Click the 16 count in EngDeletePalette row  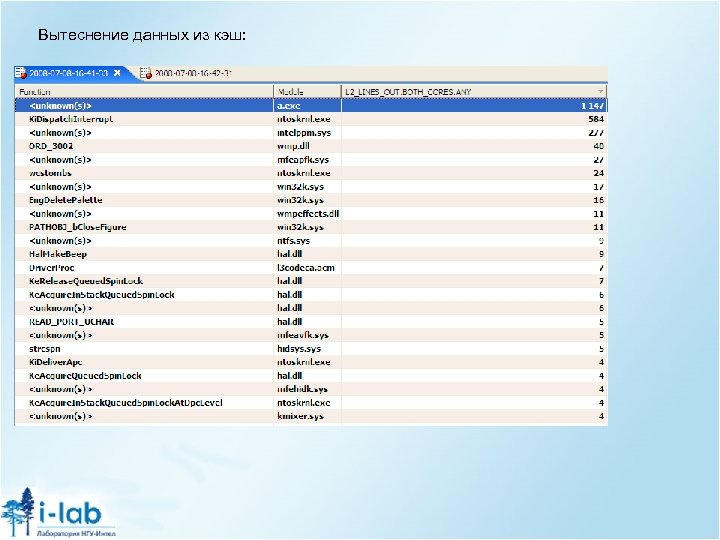click(x=598, y=200)
